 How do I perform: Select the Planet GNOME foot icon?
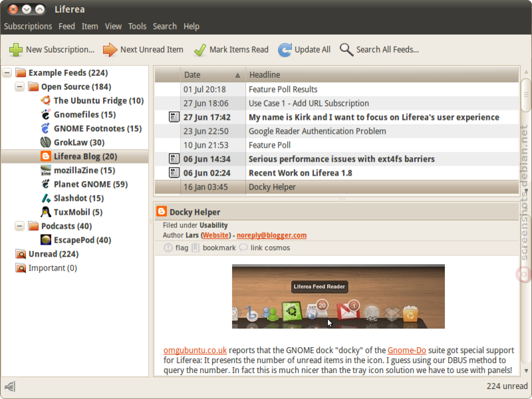pos(46,184)
